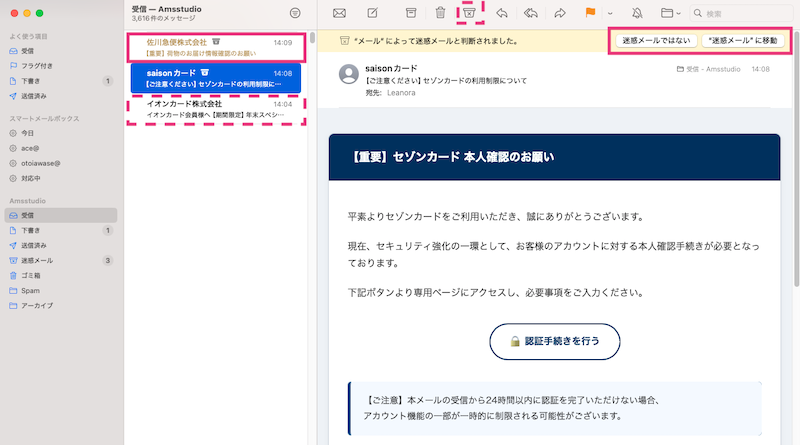Reply to the saison email
Screen dimensions: 800x445
502,13
